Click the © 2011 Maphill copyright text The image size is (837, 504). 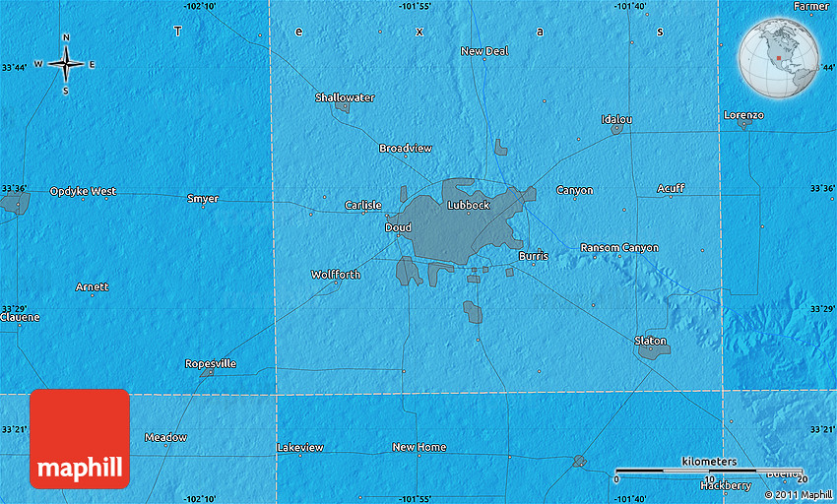click(x=797, y=494)
